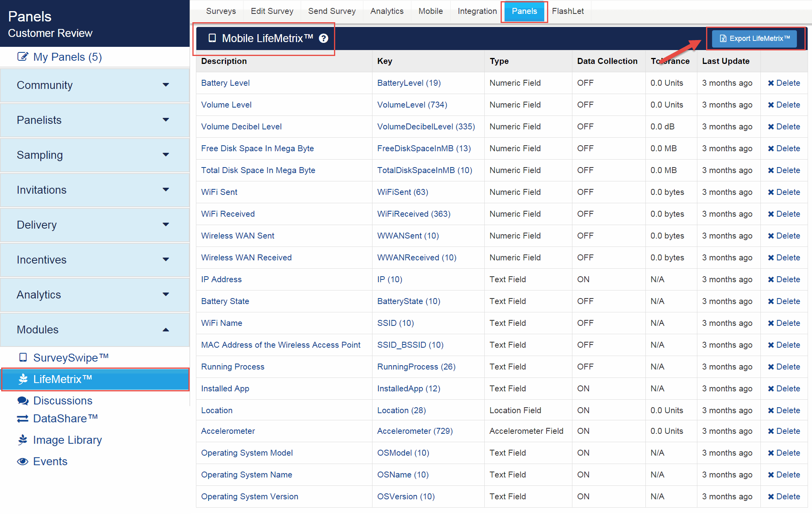Click the SurveySwipe mobile device icon
The height and width of the screenshot is (514, 812).
(23, 358)
